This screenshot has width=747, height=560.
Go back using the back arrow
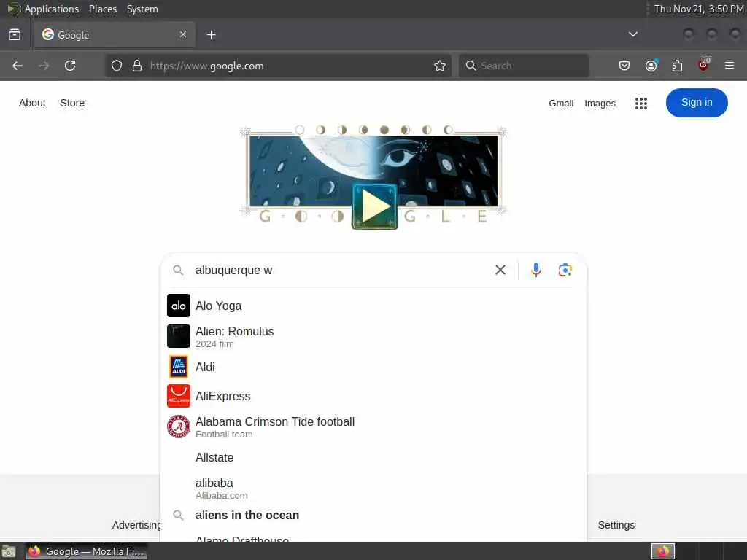pos(18,66)
